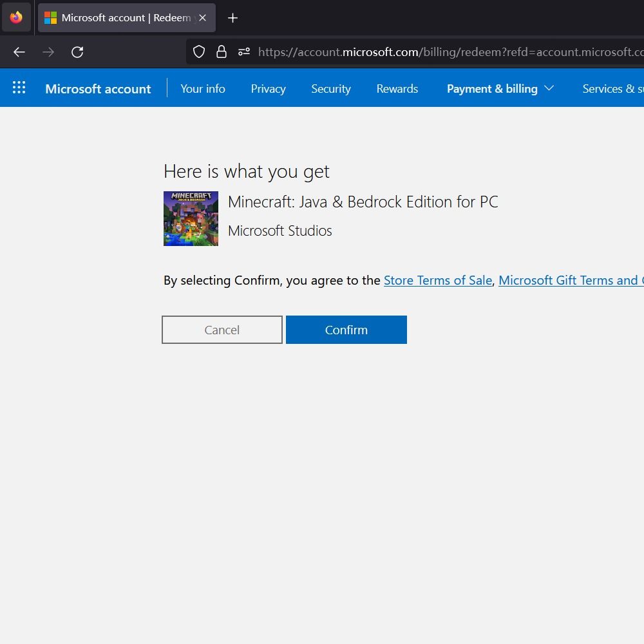Click the tracking protection shield icon
Viewport: 644px width, 644px height.
(x=199, y=52)
